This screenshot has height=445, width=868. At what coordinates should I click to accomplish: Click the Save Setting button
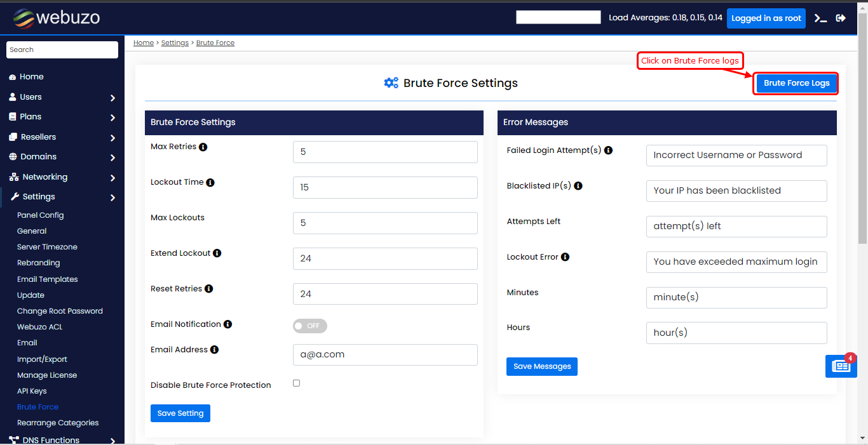(180, 413)
